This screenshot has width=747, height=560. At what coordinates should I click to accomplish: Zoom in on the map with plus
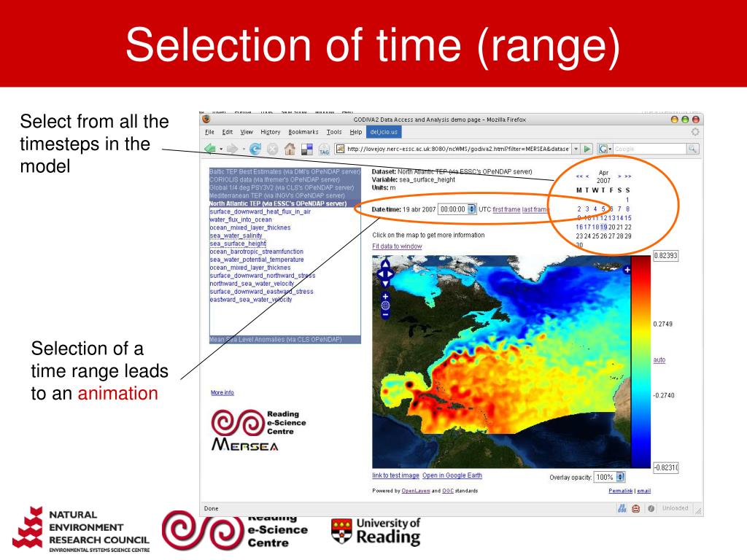[x=385, y=297]
